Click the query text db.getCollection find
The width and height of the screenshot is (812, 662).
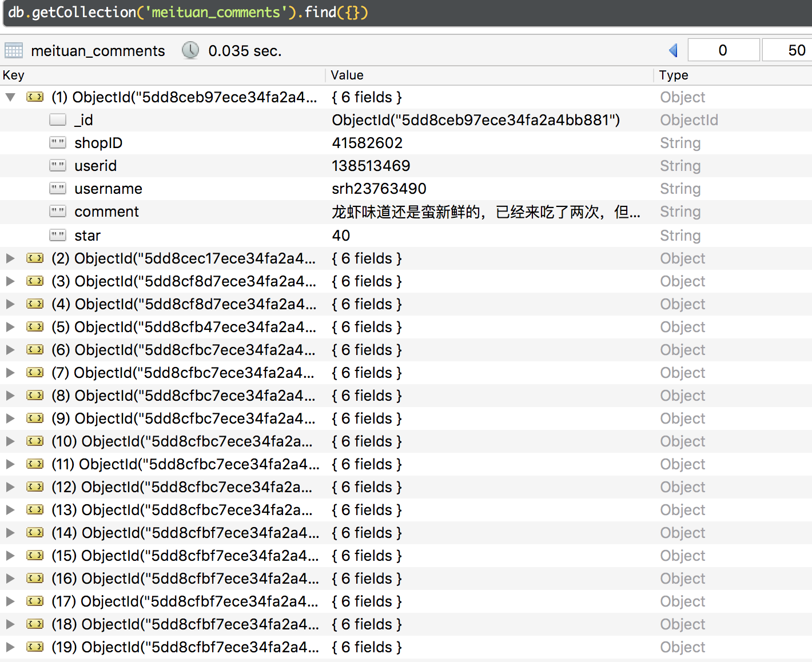point(188,12)
